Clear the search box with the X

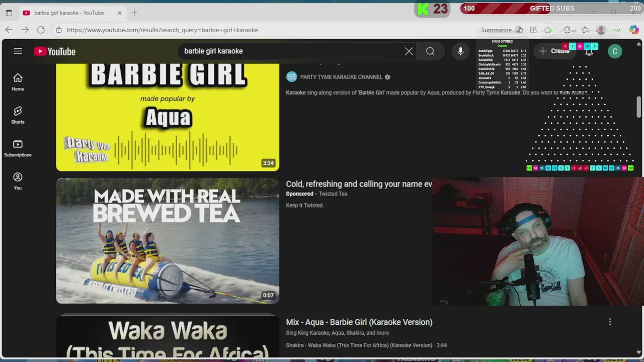pos(409,51)
